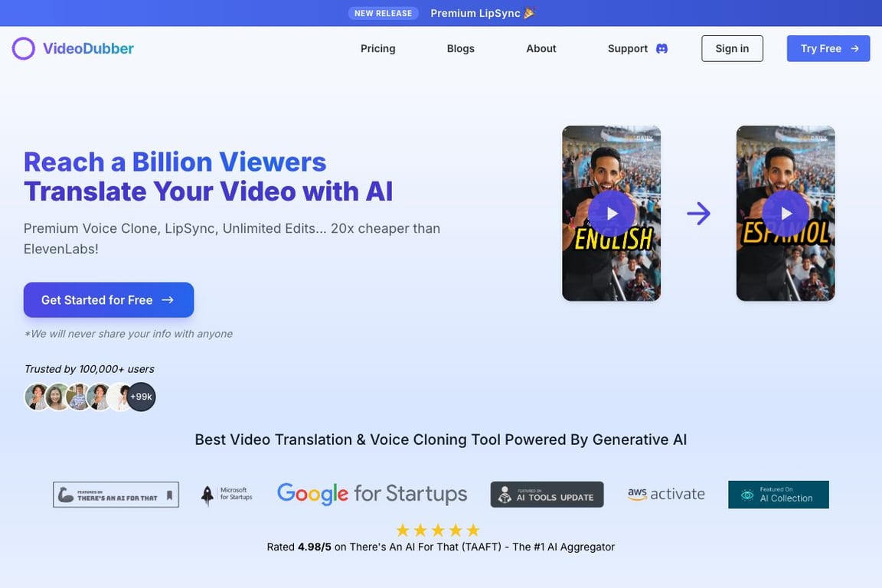This screenshot has height=588, width=882.
Task: Click the Try Free button
Action: coord(828,49)
